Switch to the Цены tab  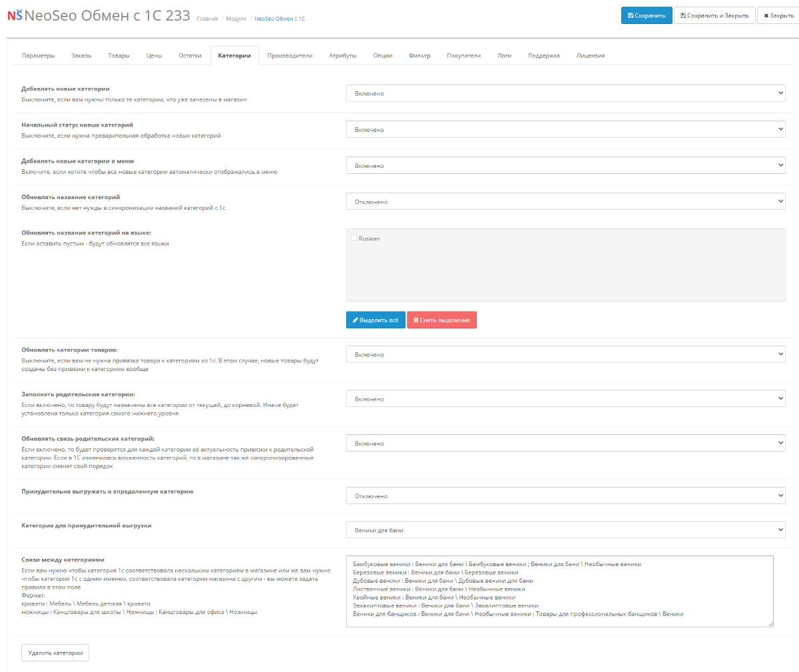point(154,56)
